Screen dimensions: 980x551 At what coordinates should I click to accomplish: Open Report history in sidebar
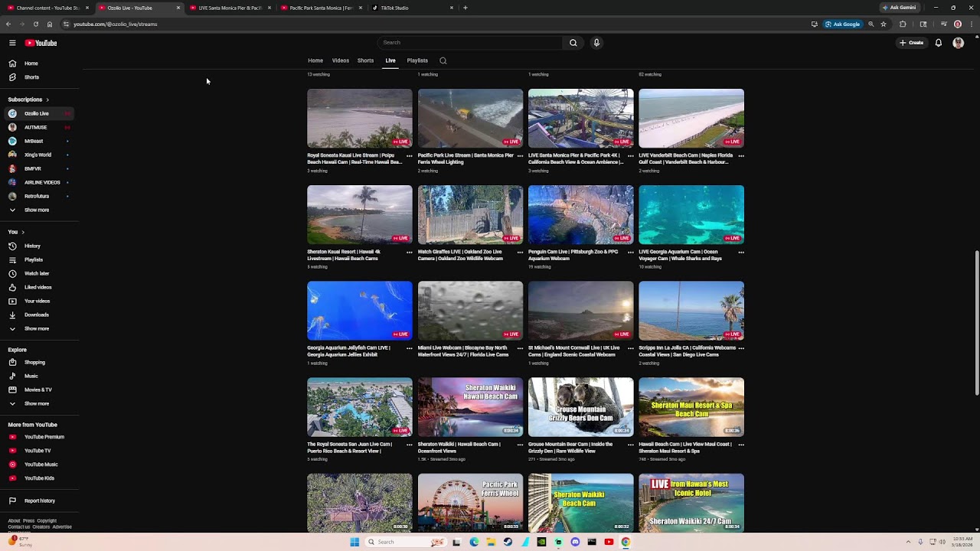click(39, 501)
